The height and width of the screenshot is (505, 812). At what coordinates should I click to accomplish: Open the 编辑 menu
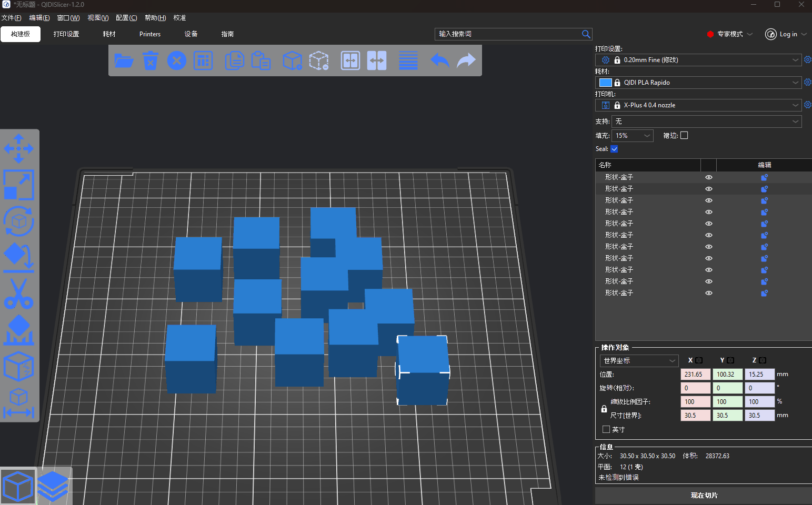click(39, 18)
